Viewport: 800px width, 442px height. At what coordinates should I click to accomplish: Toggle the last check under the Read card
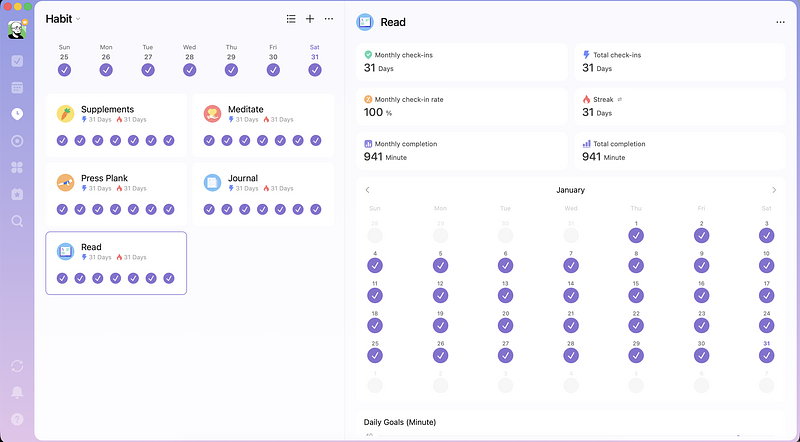coord(169,278)
